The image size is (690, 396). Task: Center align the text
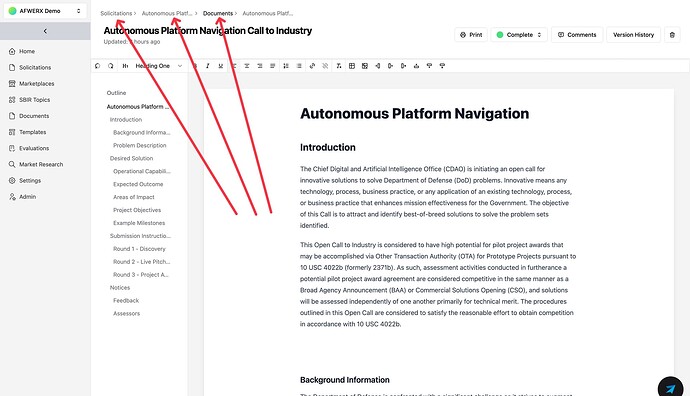pyautogui.click(x=247, y=66)
